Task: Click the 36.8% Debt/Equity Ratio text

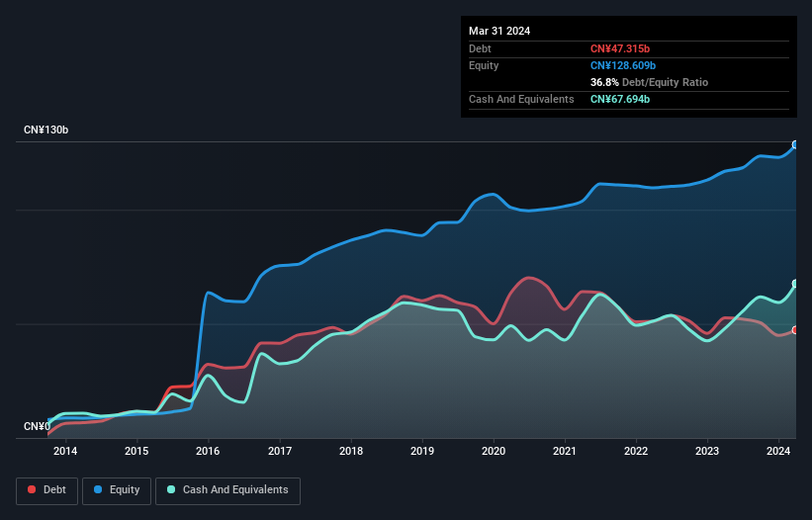Action: point(649,82)
